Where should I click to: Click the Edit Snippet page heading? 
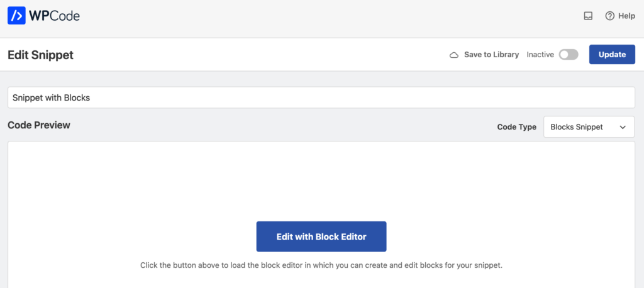[41, 55]
